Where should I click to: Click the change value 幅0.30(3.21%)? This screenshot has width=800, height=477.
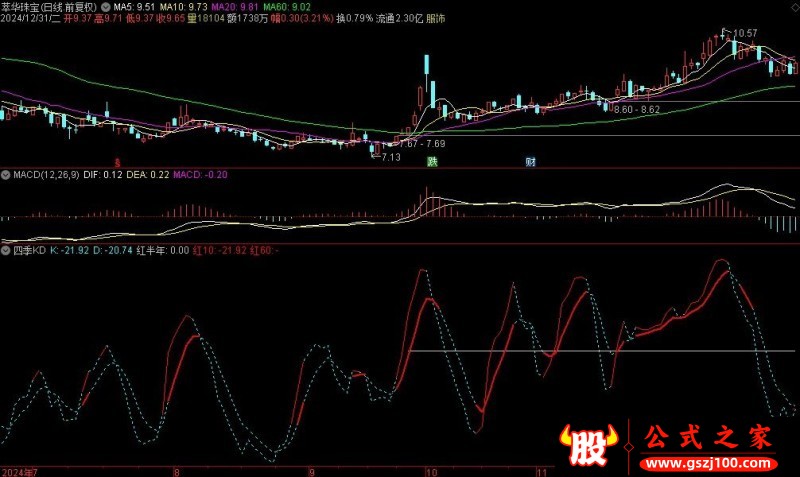coord(302,19)
